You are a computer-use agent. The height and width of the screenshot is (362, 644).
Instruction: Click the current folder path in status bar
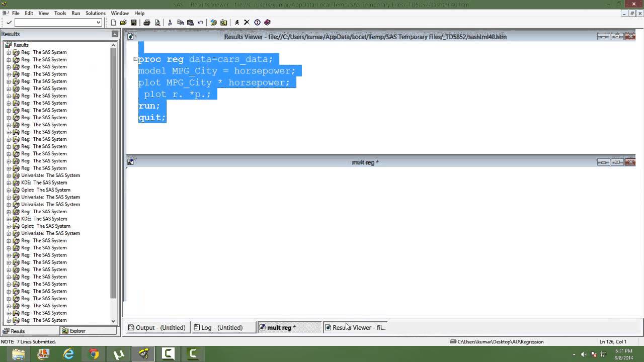point(497,341)
